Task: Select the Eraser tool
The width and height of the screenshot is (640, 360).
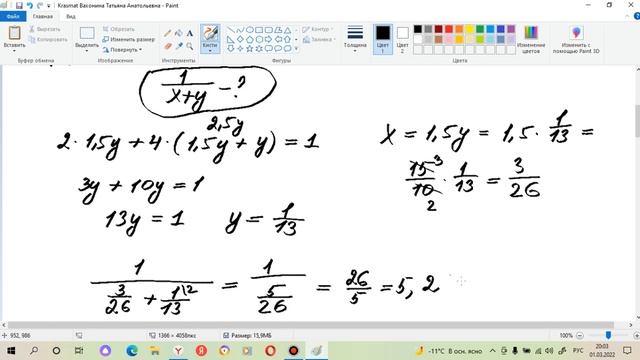Action: click(167, 46)
